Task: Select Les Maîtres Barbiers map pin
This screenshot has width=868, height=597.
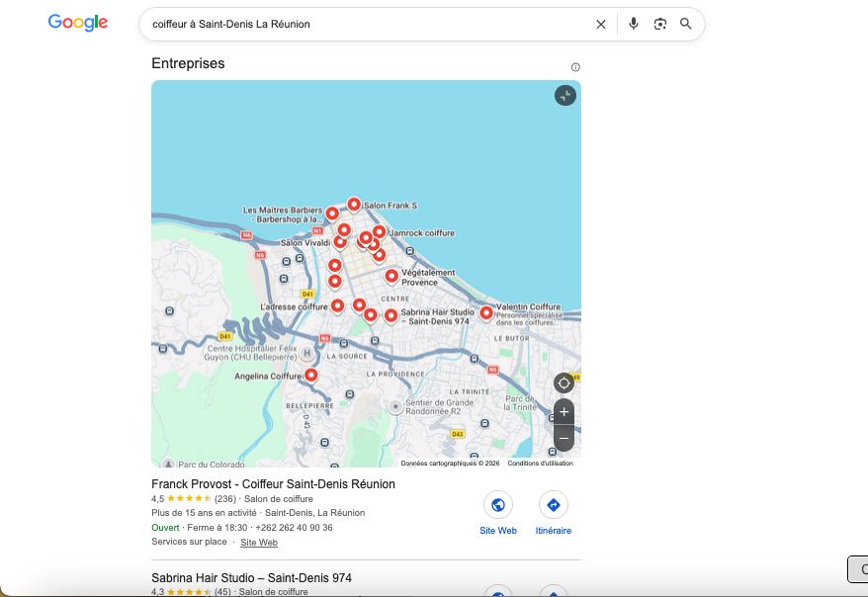Action: [x=332, y=213]
